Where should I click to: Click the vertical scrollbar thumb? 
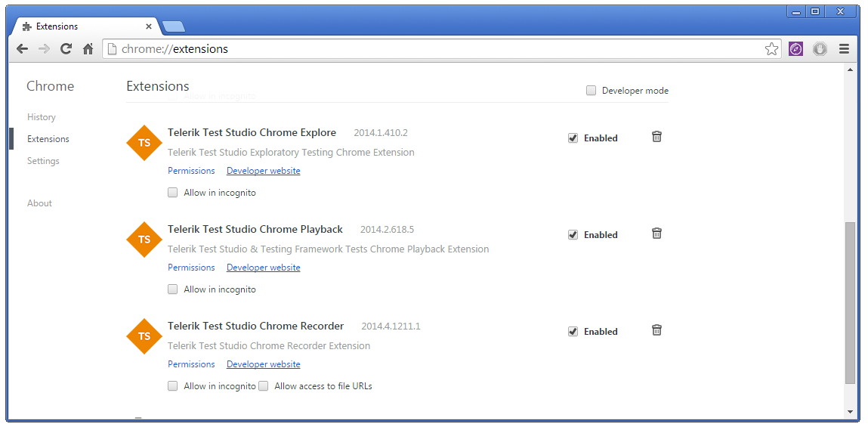coord(851,303)
